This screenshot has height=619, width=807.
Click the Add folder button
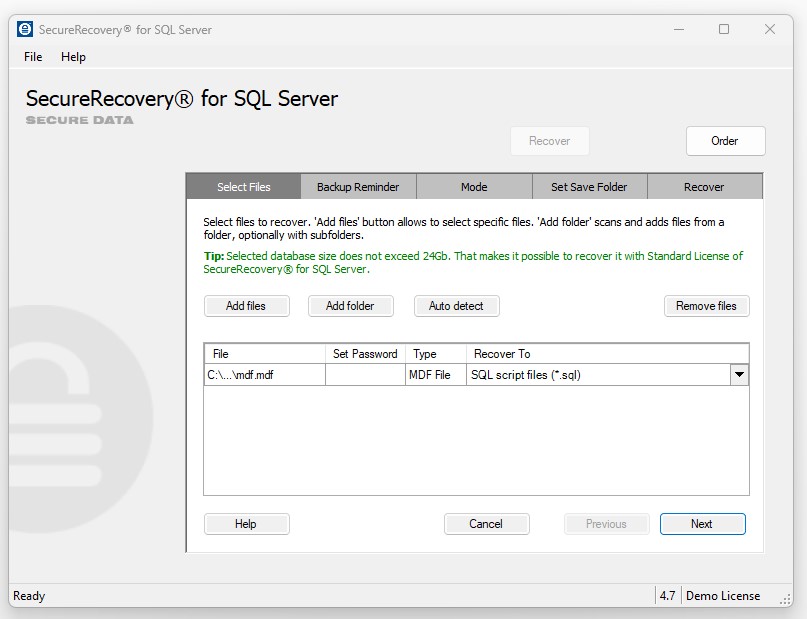tap(350, 306)
